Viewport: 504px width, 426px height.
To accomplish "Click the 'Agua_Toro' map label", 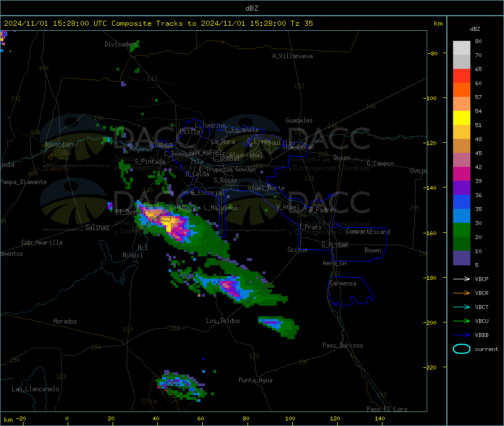I will coord(60,144).
